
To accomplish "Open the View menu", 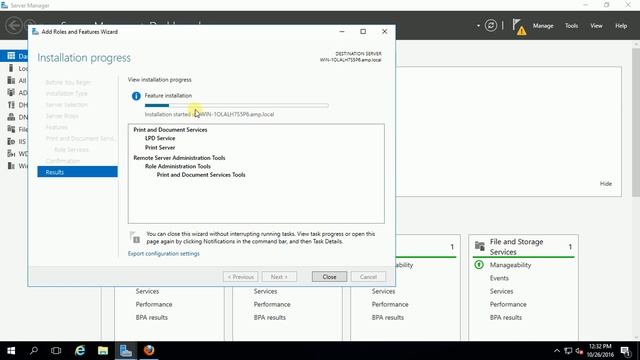I will pyautogui.click(x=596, y=26).
